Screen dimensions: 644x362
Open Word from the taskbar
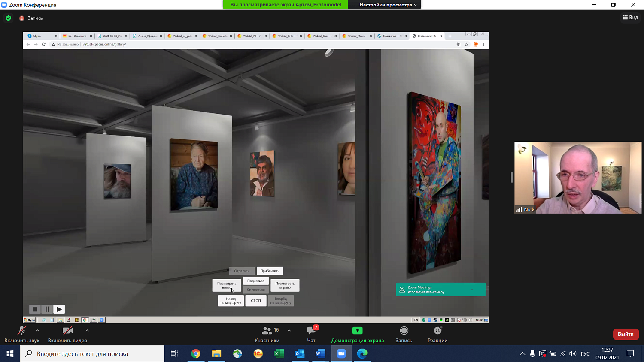coord(320,354)
